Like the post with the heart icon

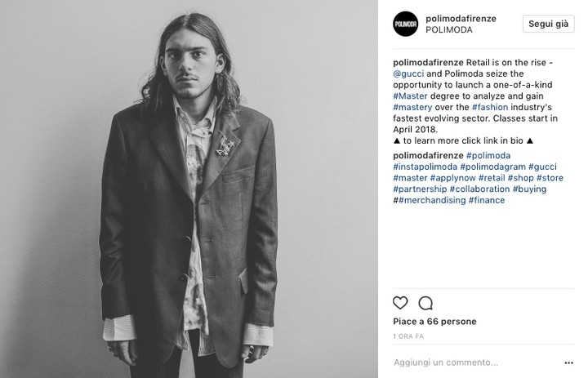click(400, 303)
